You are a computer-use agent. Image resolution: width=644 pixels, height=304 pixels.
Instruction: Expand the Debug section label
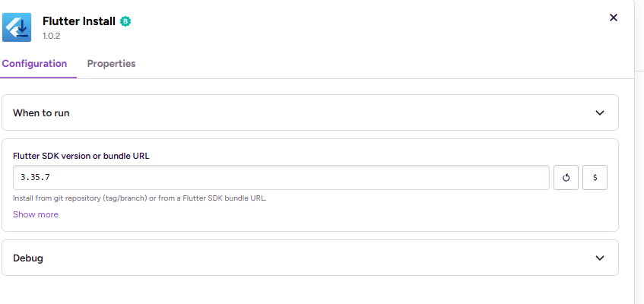pyautogui.click(x=28, y=258)
